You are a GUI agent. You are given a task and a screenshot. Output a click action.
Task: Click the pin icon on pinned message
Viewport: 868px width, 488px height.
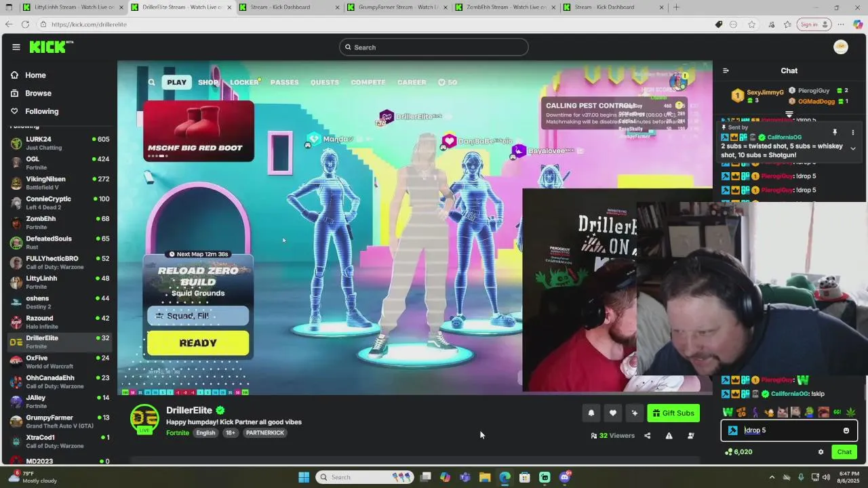(x=835, y=132)
